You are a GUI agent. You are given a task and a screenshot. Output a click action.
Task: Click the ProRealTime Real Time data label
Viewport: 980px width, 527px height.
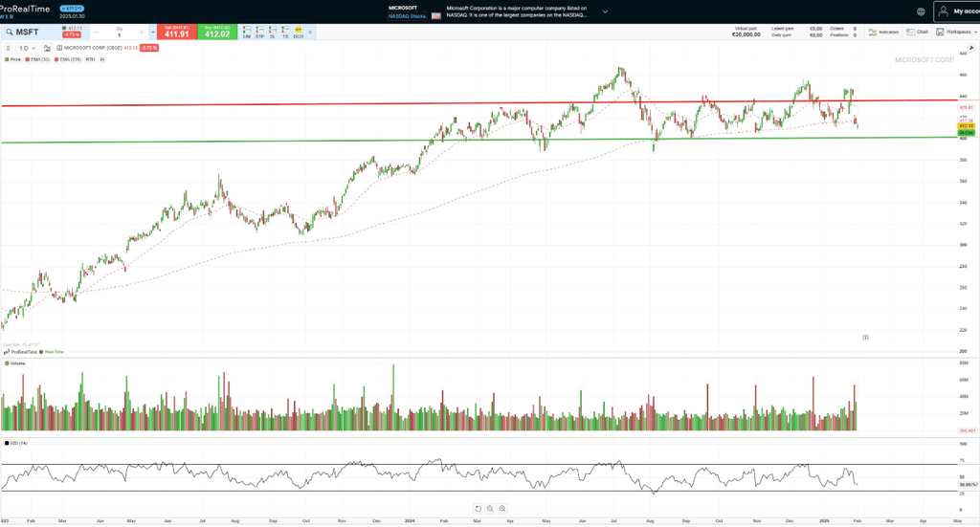pos(33,352)
